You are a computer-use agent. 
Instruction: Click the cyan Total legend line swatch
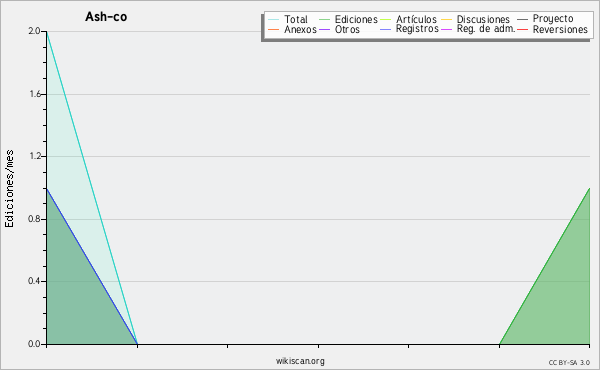(x=274, y=20)
